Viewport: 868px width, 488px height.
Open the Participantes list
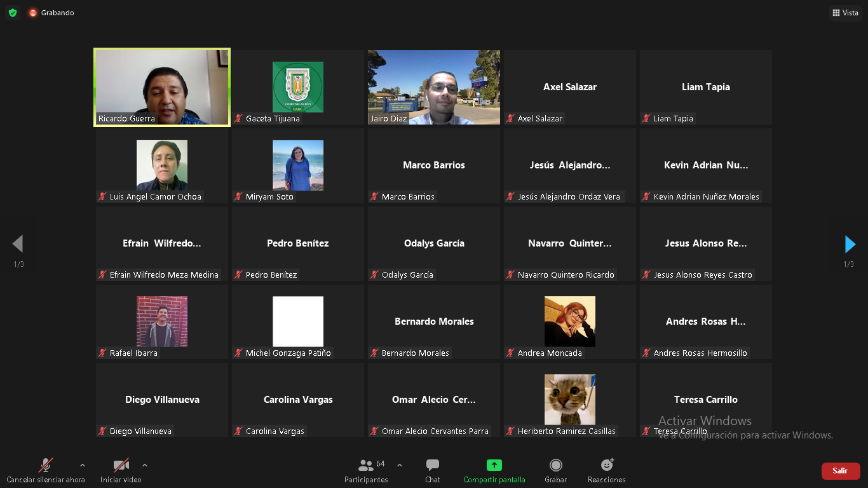coord(366,471)
